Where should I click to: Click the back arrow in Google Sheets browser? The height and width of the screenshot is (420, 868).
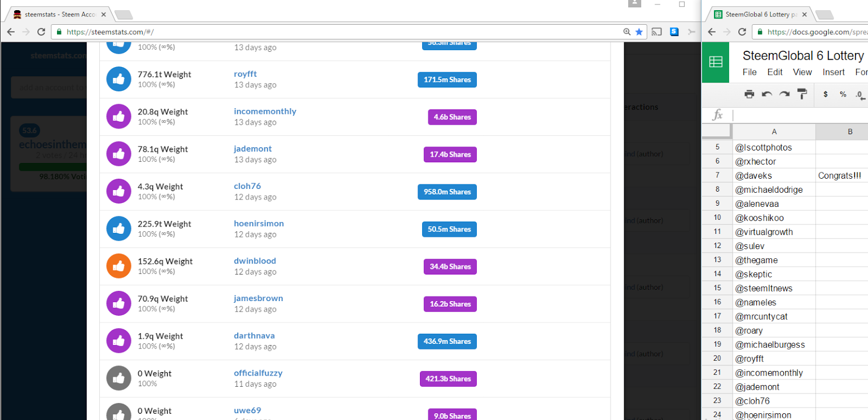pyautogui.click(x=712, y=32)
